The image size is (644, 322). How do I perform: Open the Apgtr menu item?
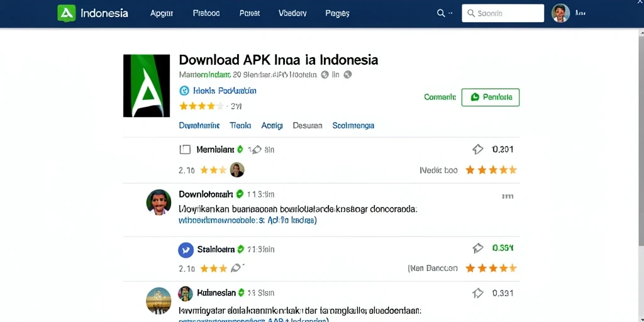pos(162,13)
